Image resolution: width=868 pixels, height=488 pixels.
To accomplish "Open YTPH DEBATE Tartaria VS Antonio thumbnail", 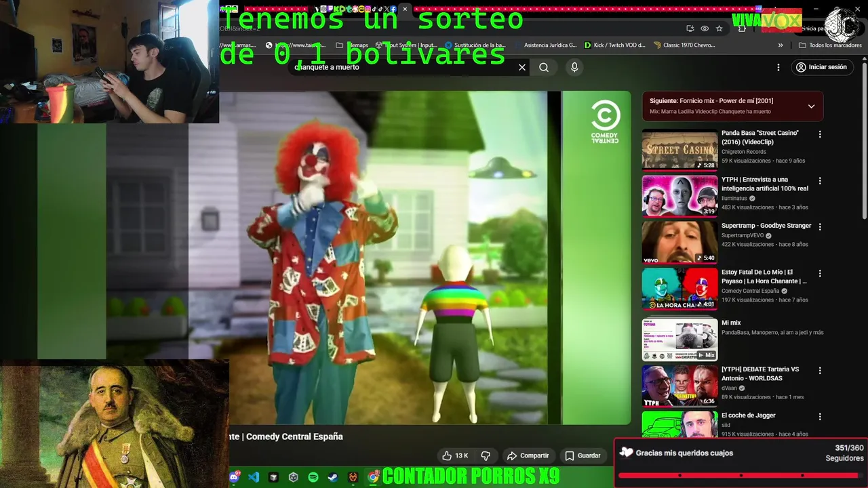I will pos(679,386).
